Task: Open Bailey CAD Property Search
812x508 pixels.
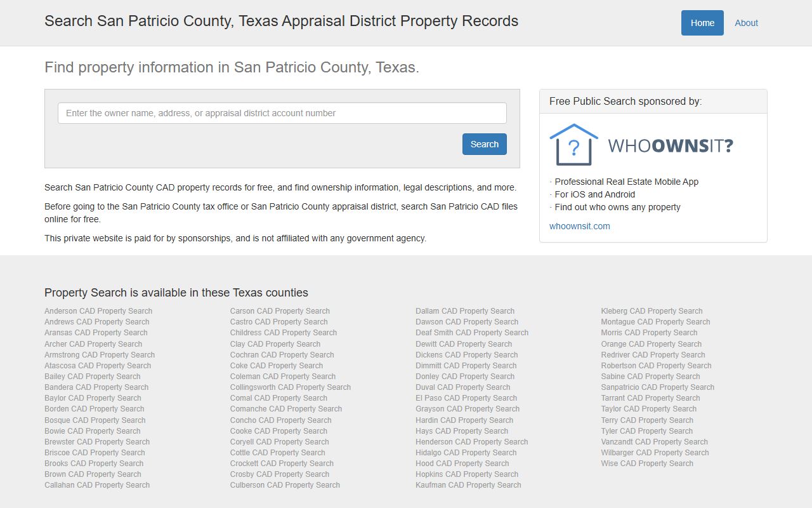Action: click(93, 377)
